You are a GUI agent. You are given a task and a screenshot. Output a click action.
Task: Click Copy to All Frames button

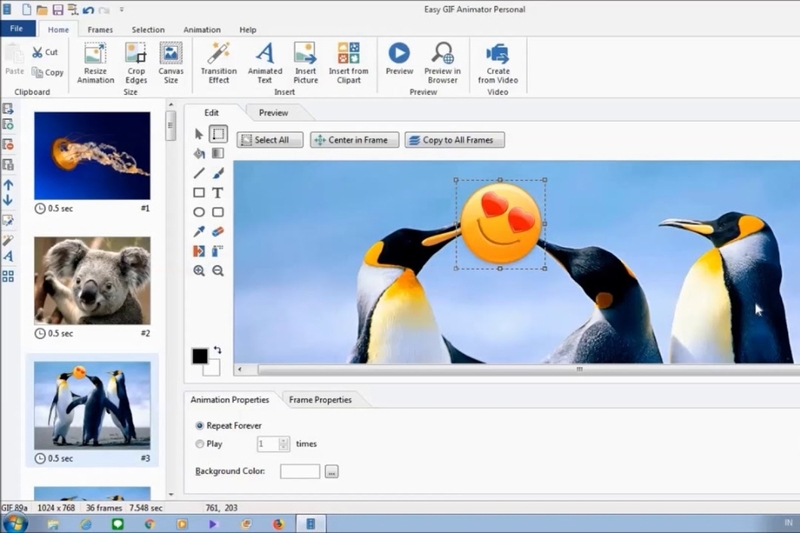[x=455, y=140]
